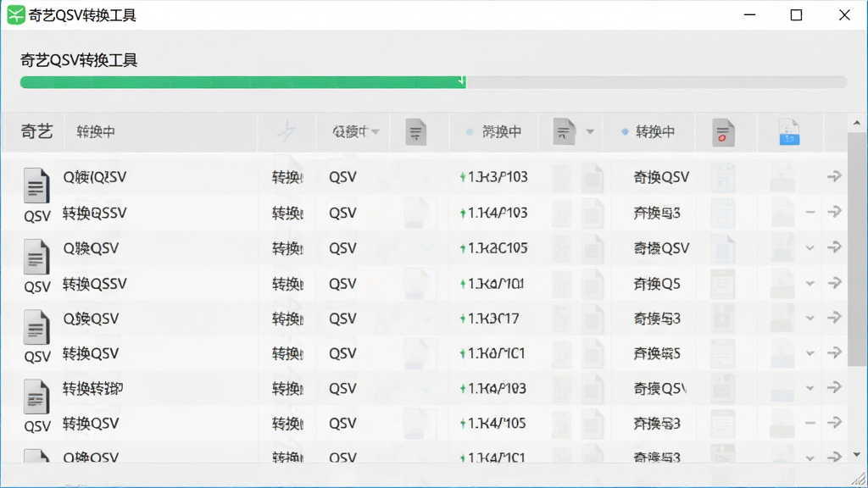Viewport: 868px width, 488px height.
Task: Expand the chevron in 1.K0/1C1 row
Action: 810,353
